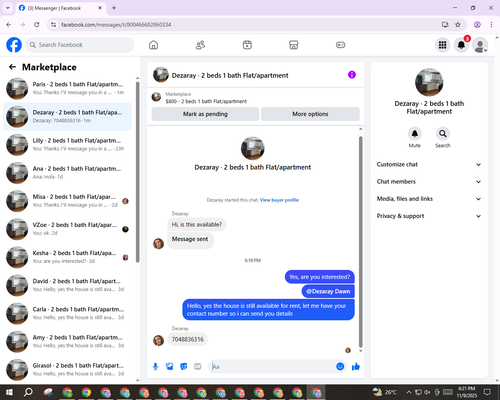Open the emoji picker in message box
Screen dimensions: 500x400
click(x=340, y=366)
